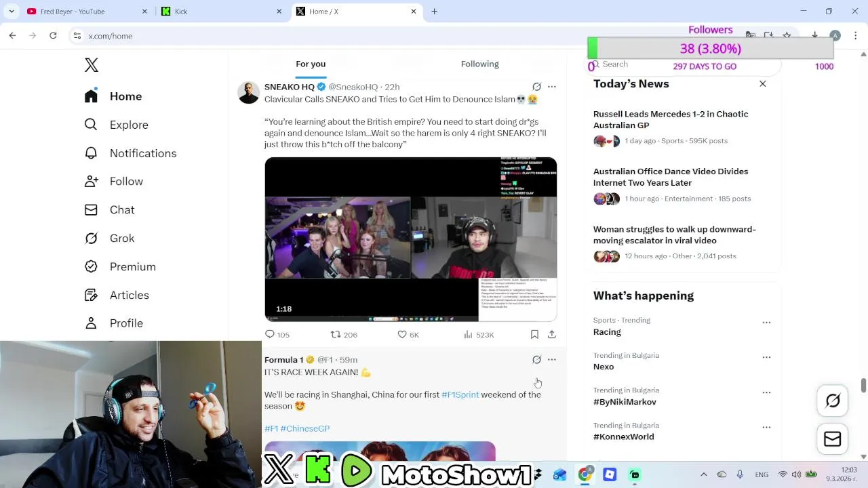Open the Nexo trending topic

coord(604,367)
